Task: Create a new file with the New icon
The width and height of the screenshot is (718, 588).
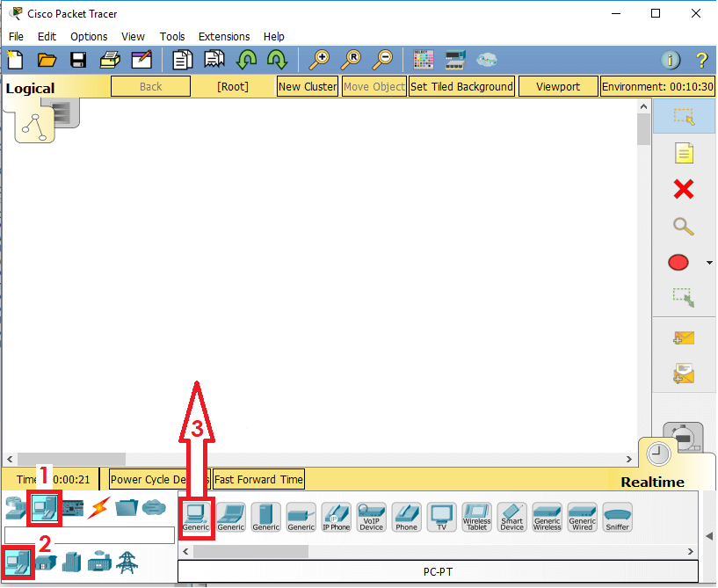Action: 15,60
